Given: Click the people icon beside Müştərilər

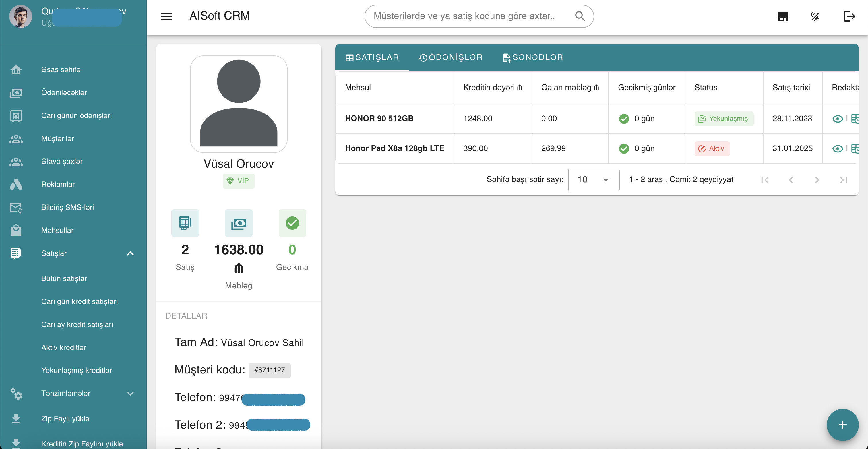Looking at the screenshot, I should click(x=16, y=139).
